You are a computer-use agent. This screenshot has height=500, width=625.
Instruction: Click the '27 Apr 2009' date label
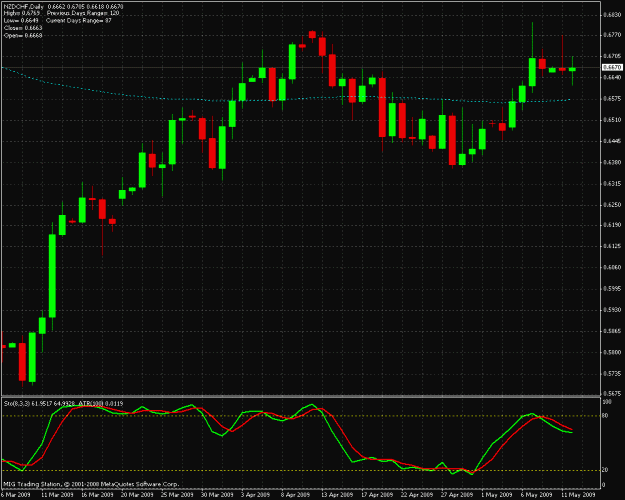click(x=457, y=495)
